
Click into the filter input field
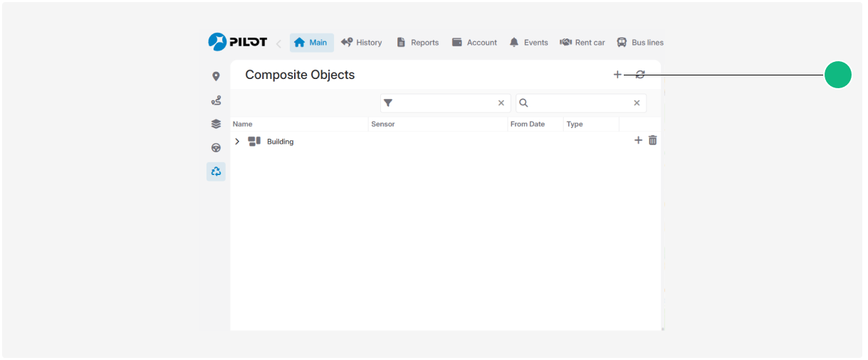[445, 103]
